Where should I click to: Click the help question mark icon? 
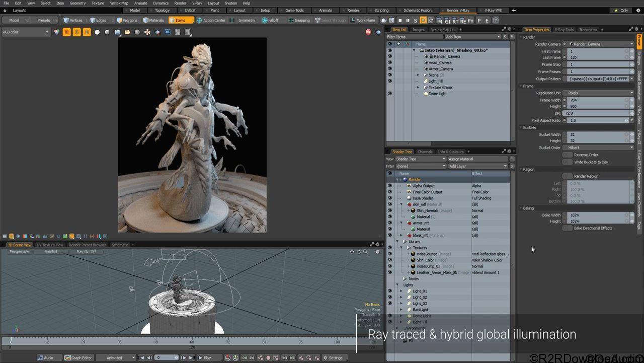[x=496, y=20]
